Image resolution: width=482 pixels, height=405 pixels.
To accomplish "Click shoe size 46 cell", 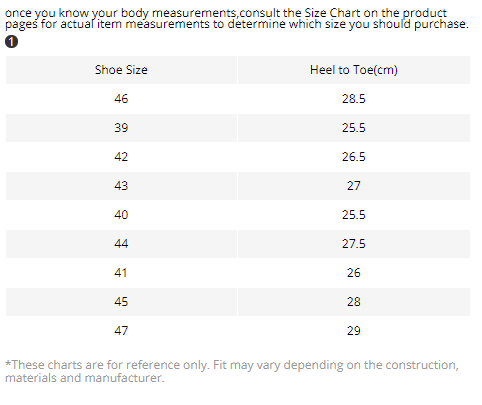I will [x=121, y=99].
